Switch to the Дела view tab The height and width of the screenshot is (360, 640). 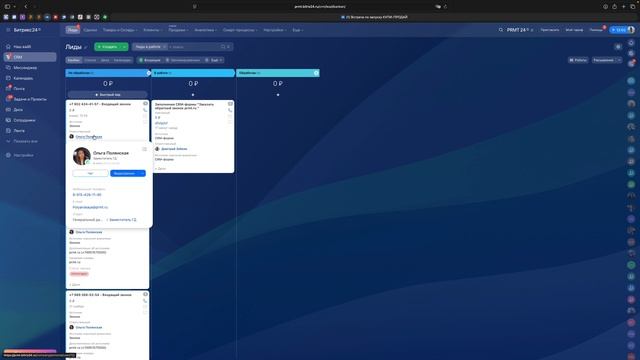coord(105,60)
